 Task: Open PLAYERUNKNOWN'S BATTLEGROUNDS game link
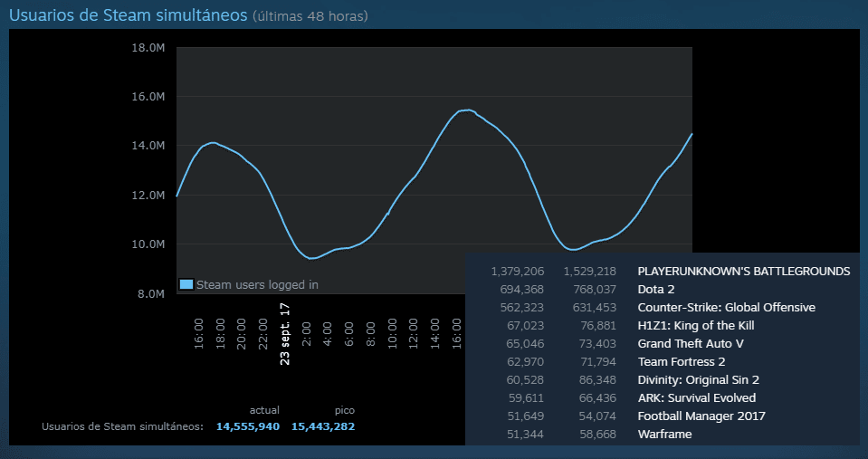click(x=744, y=272)
